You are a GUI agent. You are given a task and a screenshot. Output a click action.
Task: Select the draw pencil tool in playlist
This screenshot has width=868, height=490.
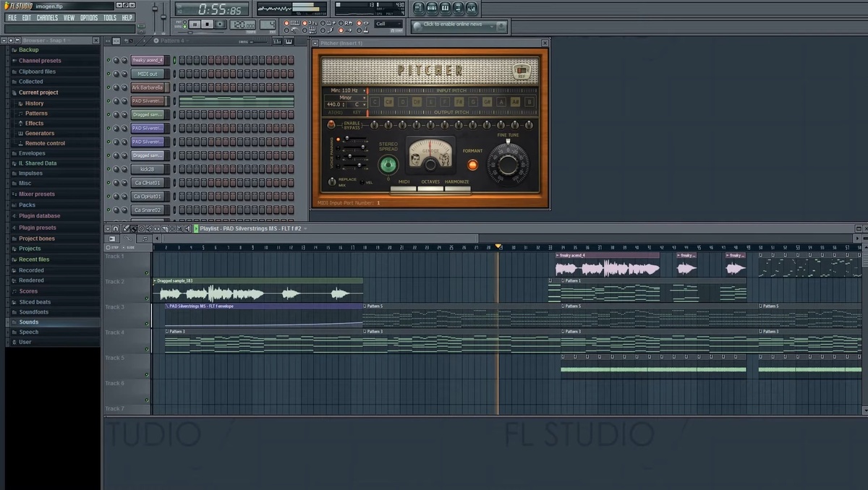126,228
